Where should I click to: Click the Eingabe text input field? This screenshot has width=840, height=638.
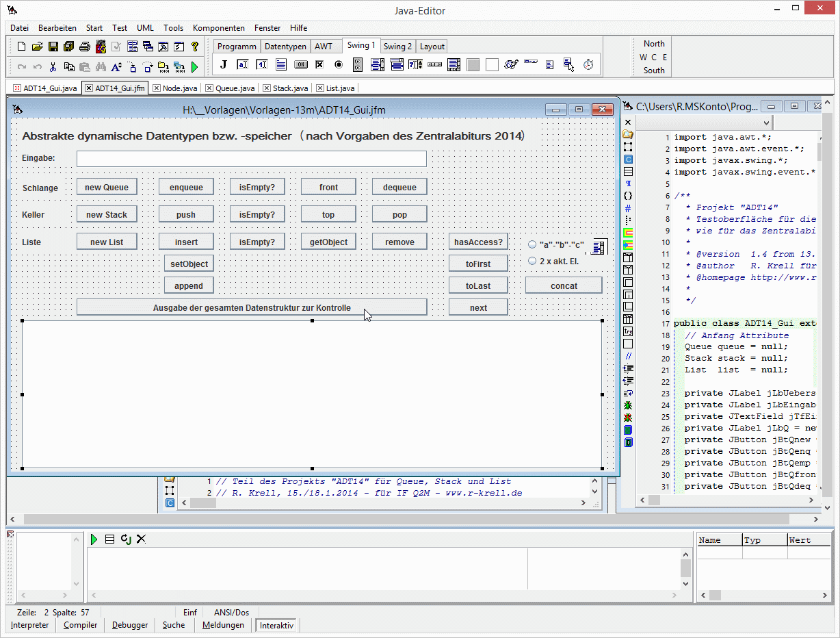pos(251,159)
